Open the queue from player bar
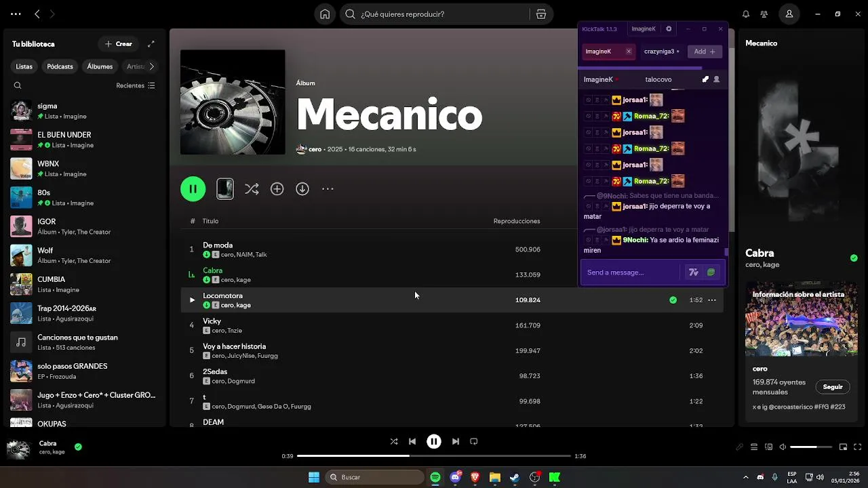Image resolution: width=868 pixels, height=488 pixels. coord(754,447)
